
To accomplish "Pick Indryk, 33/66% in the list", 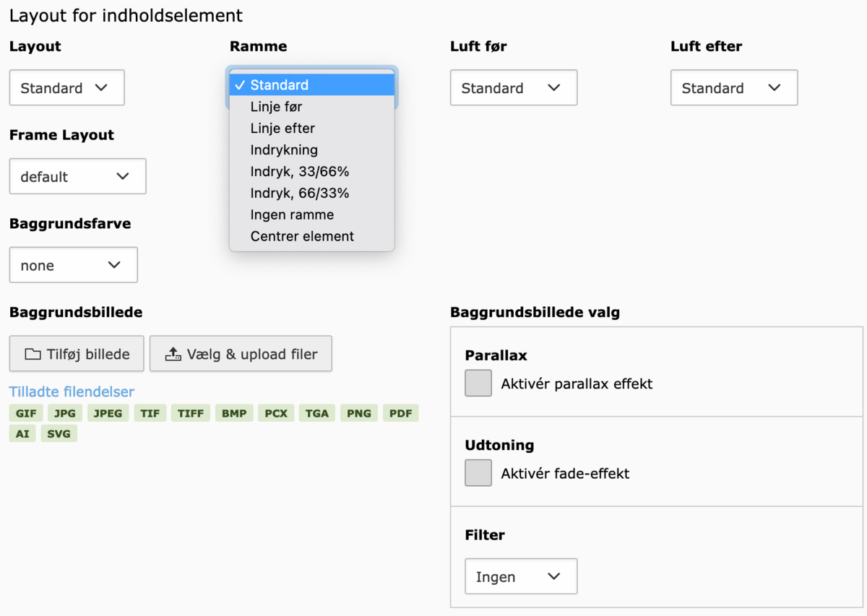I will click(x=300, y=172).
